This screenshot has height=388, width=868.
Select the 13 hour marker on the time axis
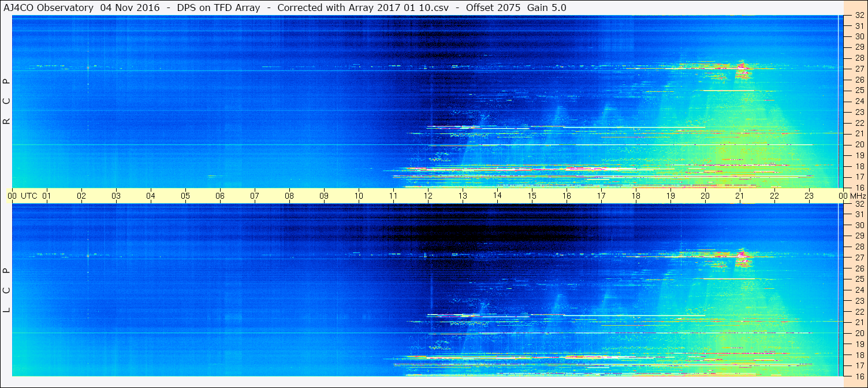tap(463, 196)
